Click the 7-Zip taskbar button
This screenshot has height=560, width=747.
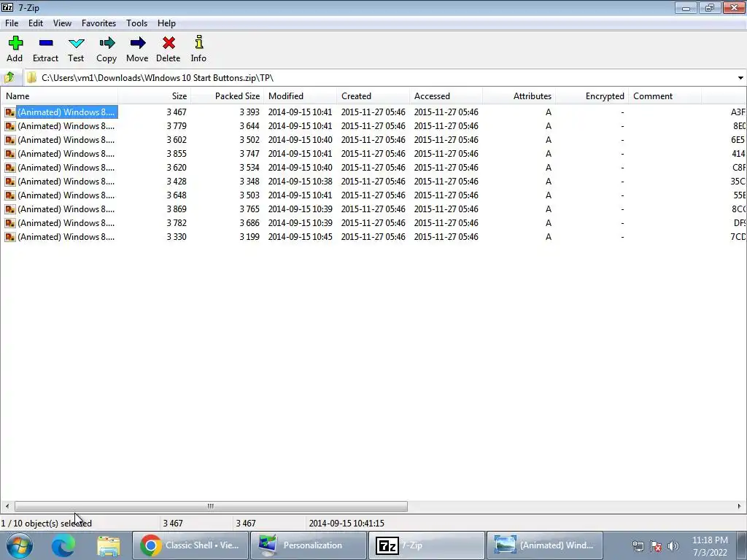pos(426,545)
